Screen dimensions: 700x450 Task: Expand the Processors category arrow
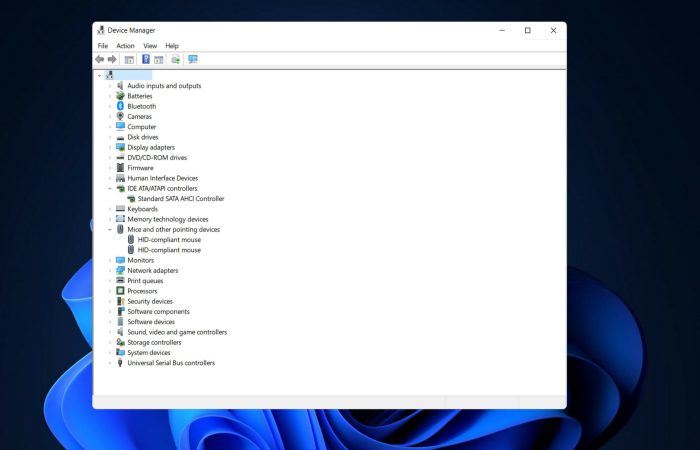click(110, 291)
